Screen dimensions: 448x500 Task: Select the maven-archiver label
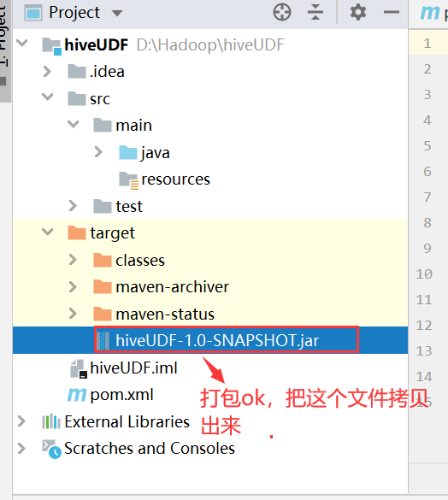pyautogui.click(x=173, y=287)
